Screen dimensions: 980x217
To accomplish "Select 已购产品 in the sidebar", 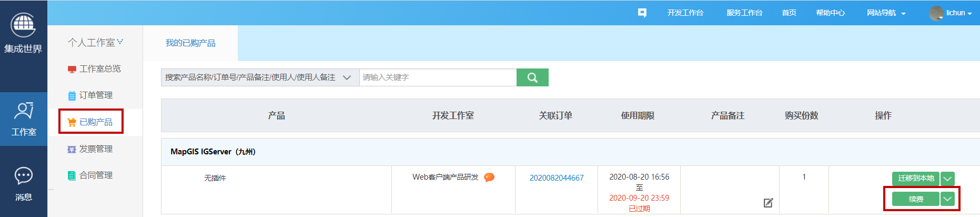I will tap(96, 122).
